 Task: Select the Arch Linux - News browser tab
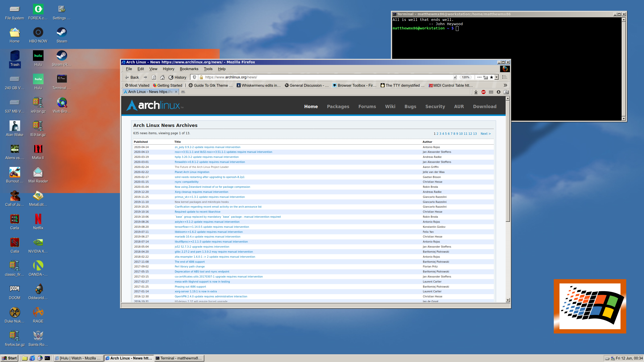coord(150,92)
